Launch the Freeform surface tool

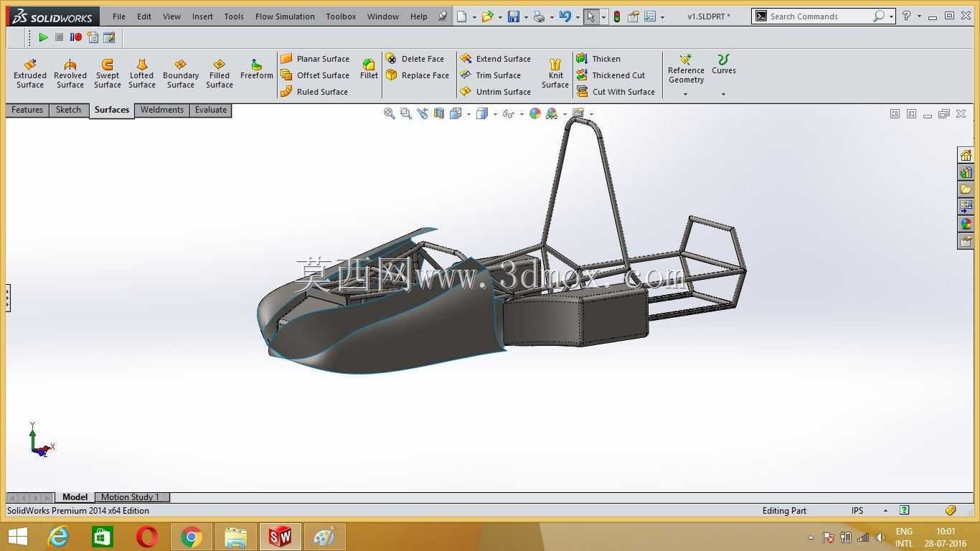(257, 70)
